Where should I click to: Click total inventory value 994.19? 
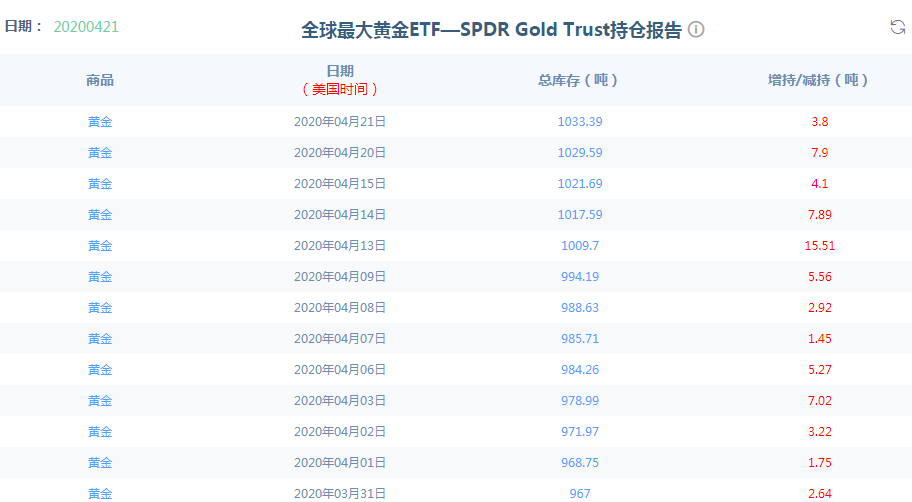580,277
